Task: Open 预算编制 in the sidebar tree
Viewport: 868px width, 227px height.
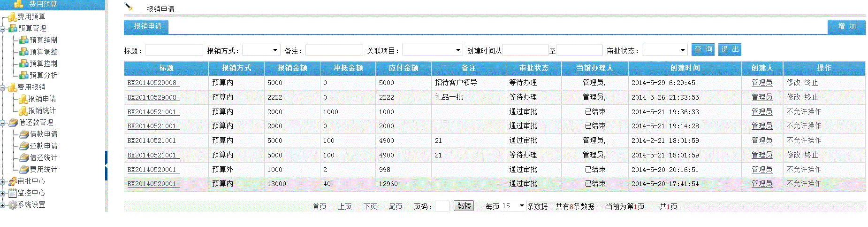Action: (43, 40)
